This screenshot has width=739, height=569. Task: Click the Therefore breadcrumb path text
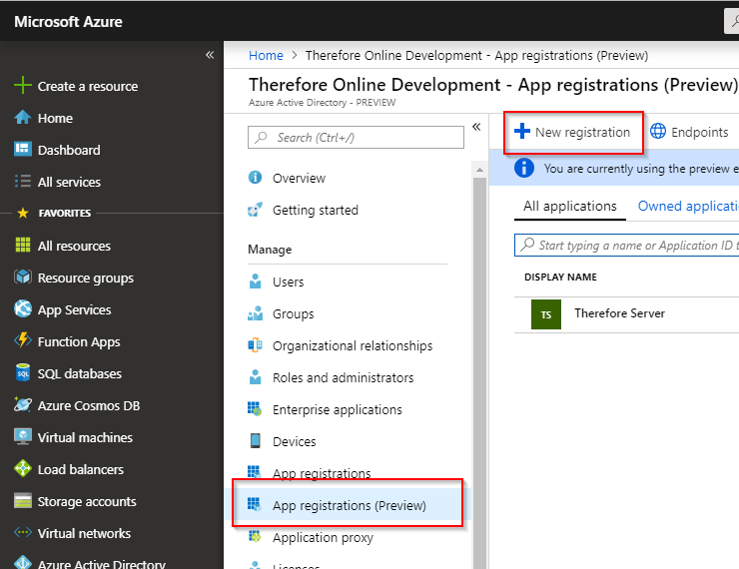point(476,56)
